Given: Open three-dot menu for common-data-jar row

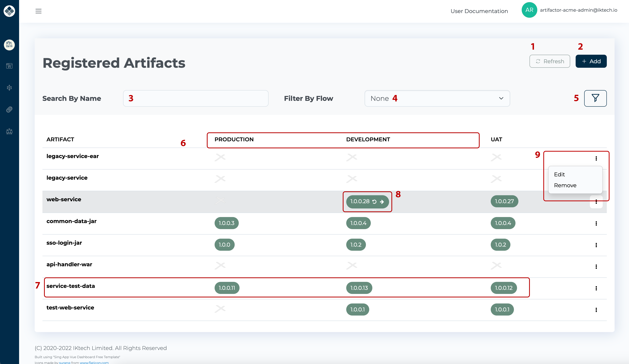Looking at the screenshot, I should point(596,223).
